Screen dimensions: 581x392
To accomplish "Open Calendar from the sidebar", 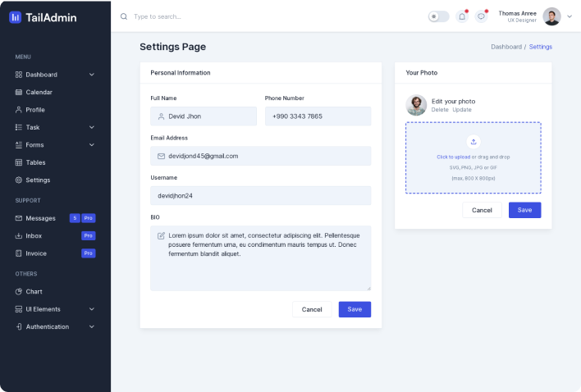I will pyautogui.click(x=39, y=93).
